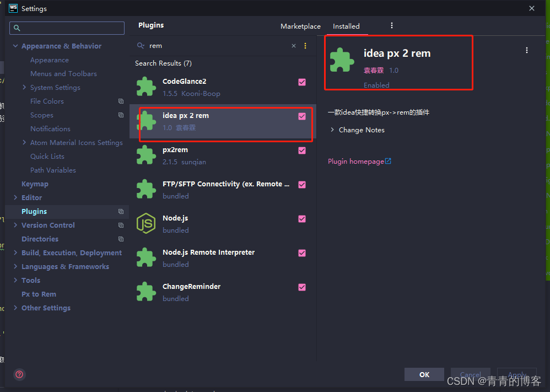Disable the idea px 2 rem plugin checkbox
The width and height of the screenshot is (550, 392).
click(302, 116)
